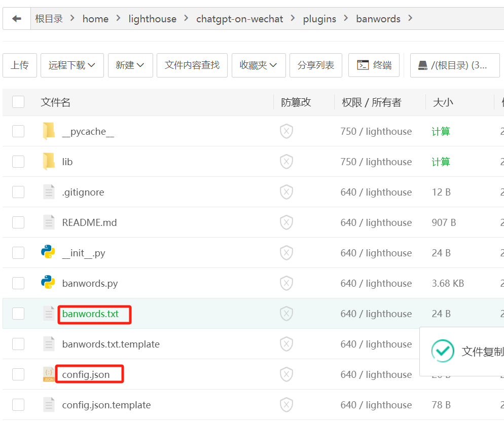This screenshot has width=504, height=424.
Task: Click 计算 size link for lib folder
Action: pyautogui.click(x=441, y=162)
